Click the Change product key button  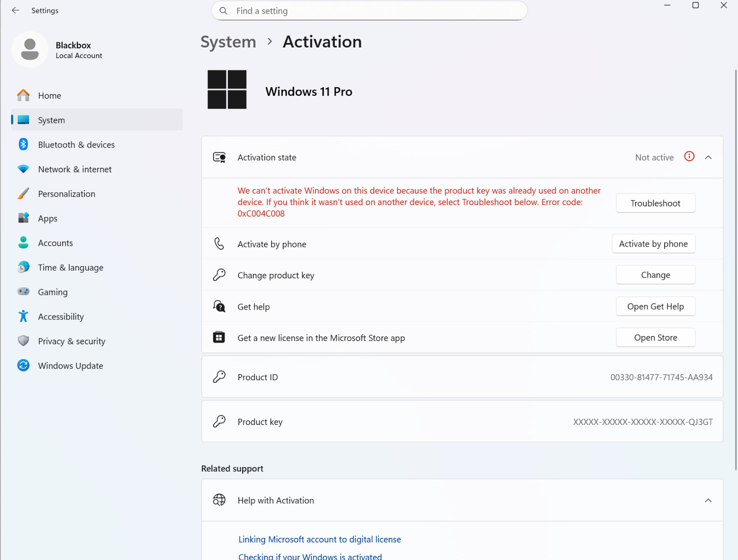tap(655, 275)
